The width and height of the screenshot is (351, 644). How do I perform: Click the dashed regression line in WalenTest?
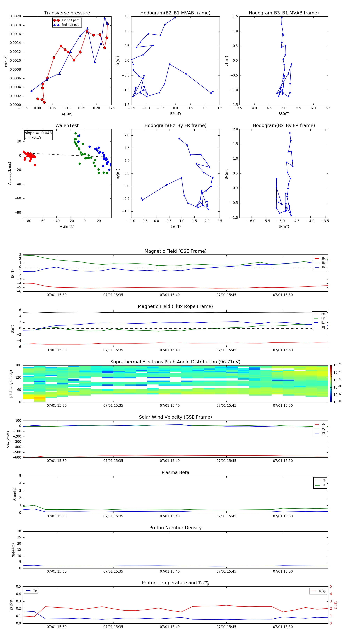[67, 155]
